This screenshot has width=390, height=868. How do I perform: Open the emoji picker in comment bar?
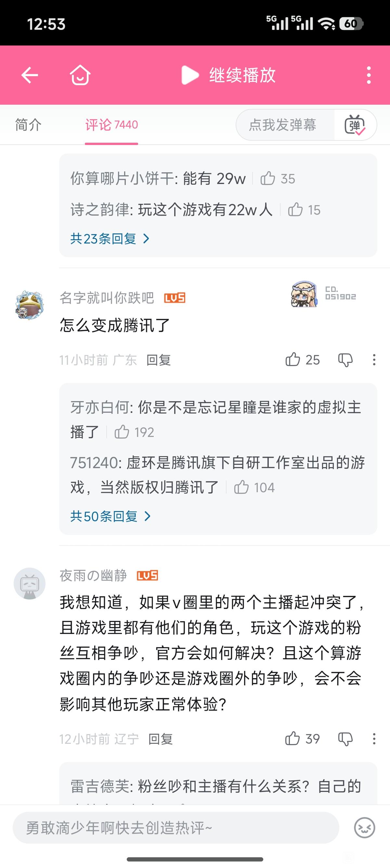[x=364, y=828]
